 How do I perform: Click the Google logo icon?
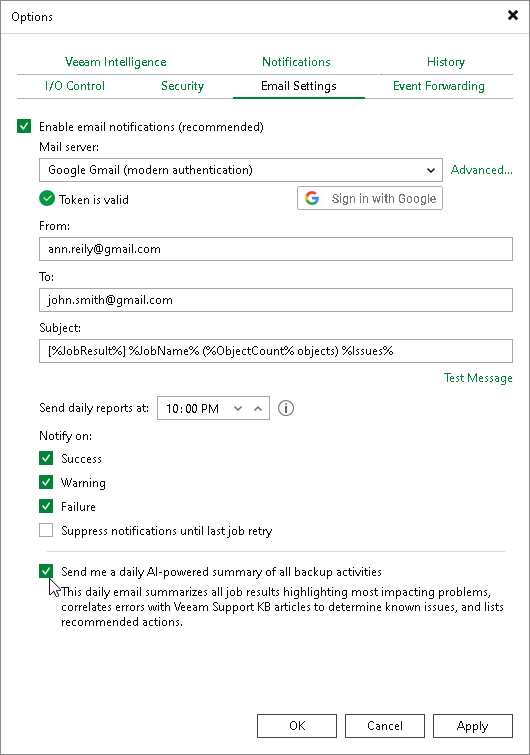click(312, 198)
